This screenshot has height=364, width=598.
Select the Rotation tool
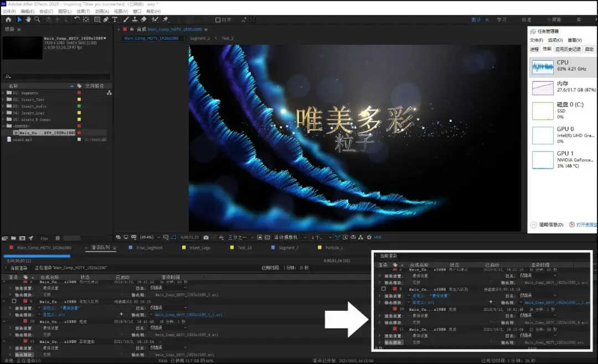click(77, 19)
